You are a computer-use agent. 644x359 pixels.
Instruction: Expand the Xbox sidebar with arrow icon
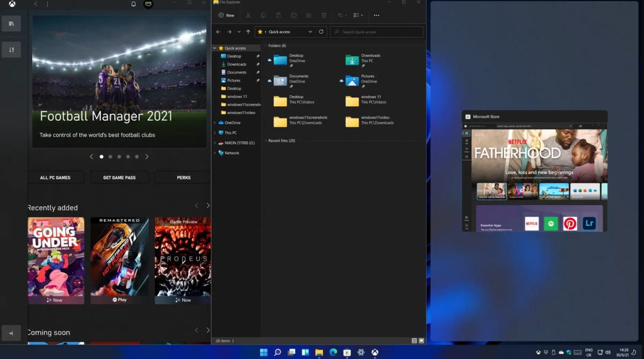tap(11, 333)
